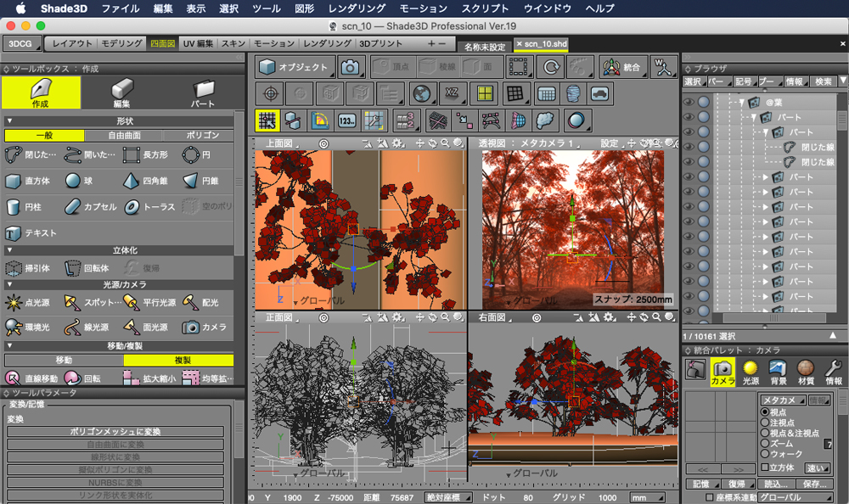Screen dimensions: 849x504
Task: Open the メタカメ camera dropdown
Action: coord(783,400)
